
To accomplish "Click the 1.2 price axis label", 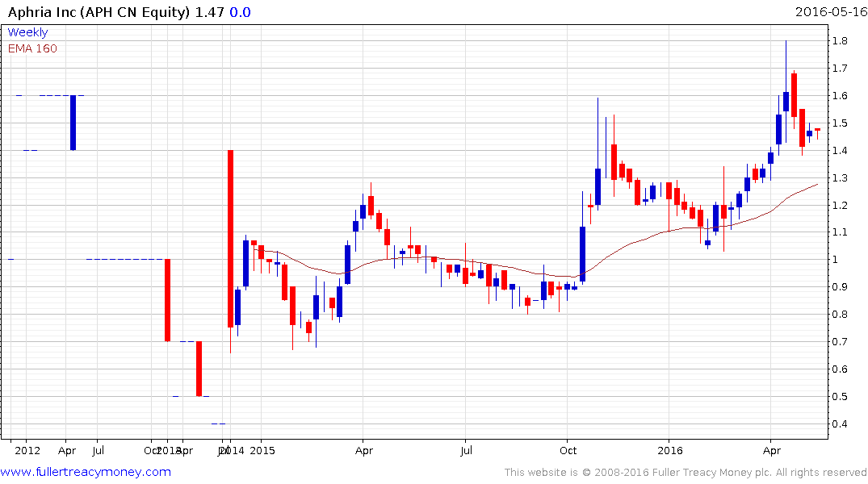I will 840,205.
